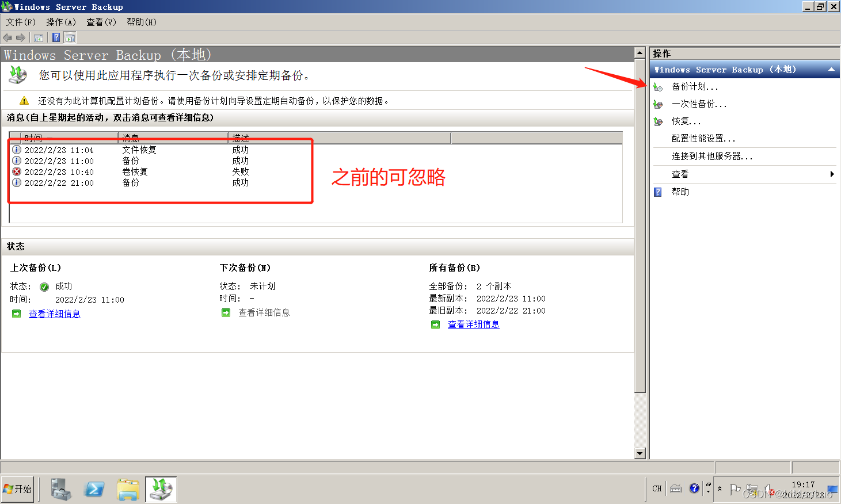Click the 成功 description on the 11:04 row

[x=241, y=150]
